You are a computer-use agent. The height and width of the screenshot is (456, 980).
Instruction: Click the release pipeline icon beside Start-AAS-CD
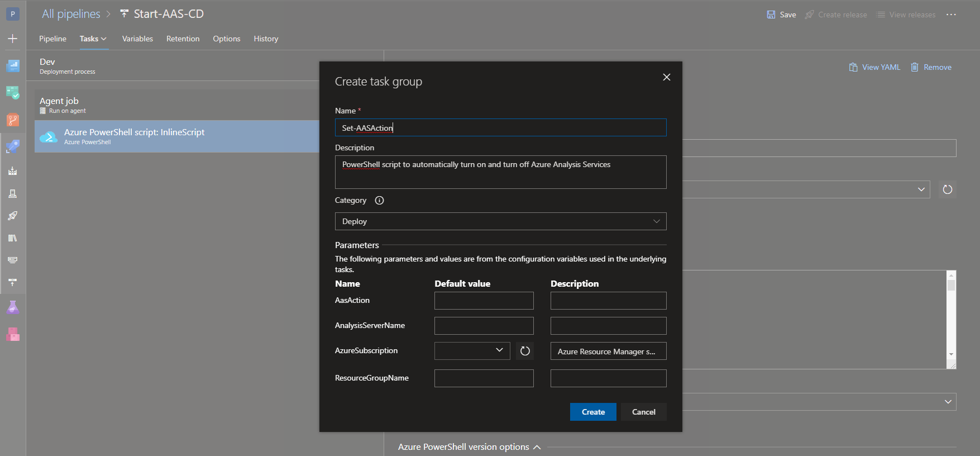[x=124, y=13]
